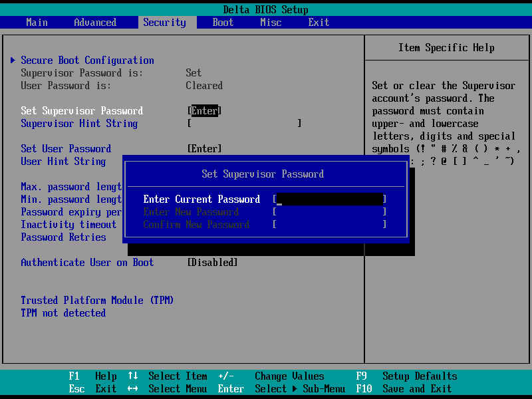Viewport: 532px width, 399px height.
Task: Click the TPM not detected text
Action: 63,313
